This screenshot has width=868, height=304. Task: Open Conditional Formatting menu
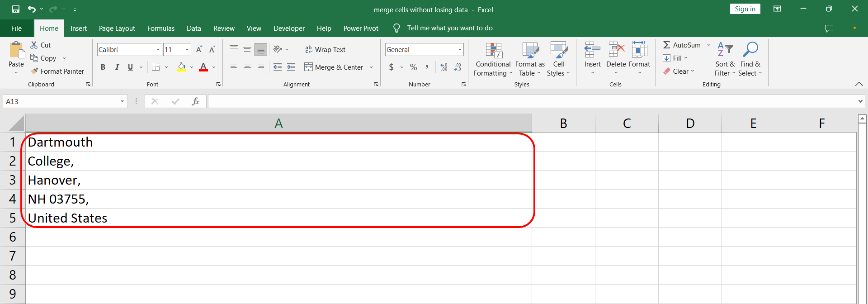click(493, 60)
